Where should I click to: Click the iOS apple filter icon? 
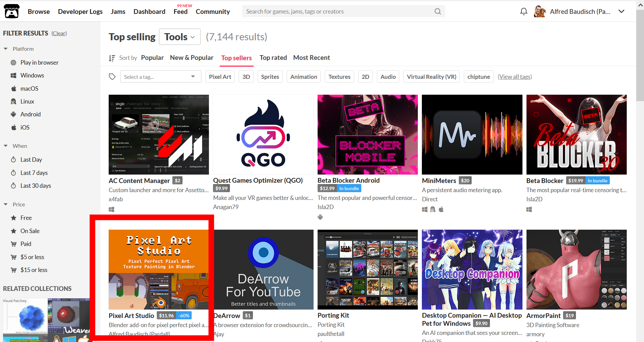[14, 128]
